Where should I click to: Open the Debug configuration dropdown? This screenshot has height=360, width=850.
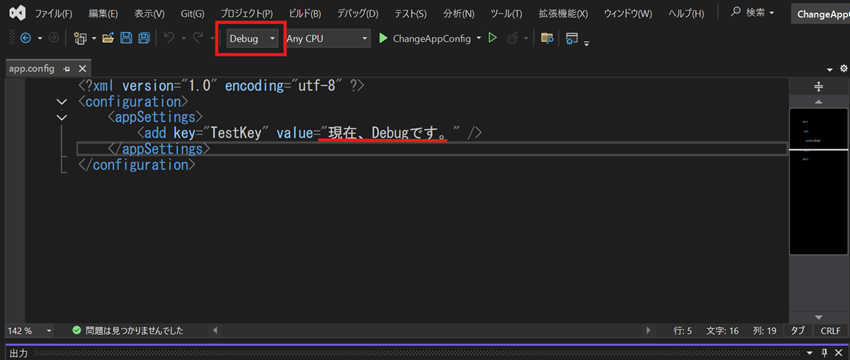253,38
